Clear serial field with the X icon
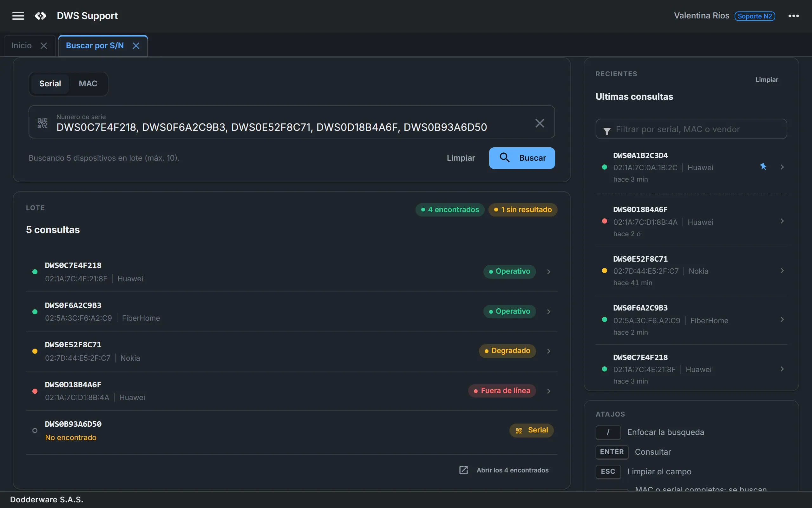 click(x=540, y=123)
